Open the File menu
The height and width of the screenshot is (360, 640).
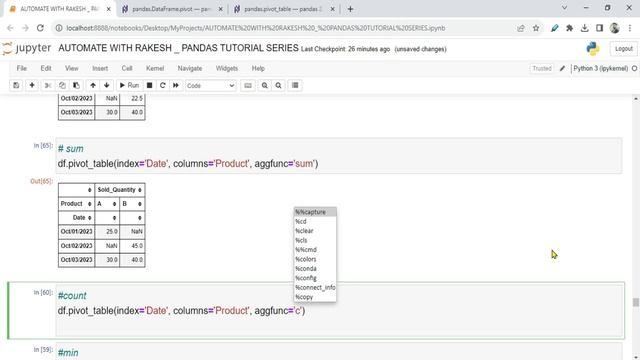click(x=22, y=68)
